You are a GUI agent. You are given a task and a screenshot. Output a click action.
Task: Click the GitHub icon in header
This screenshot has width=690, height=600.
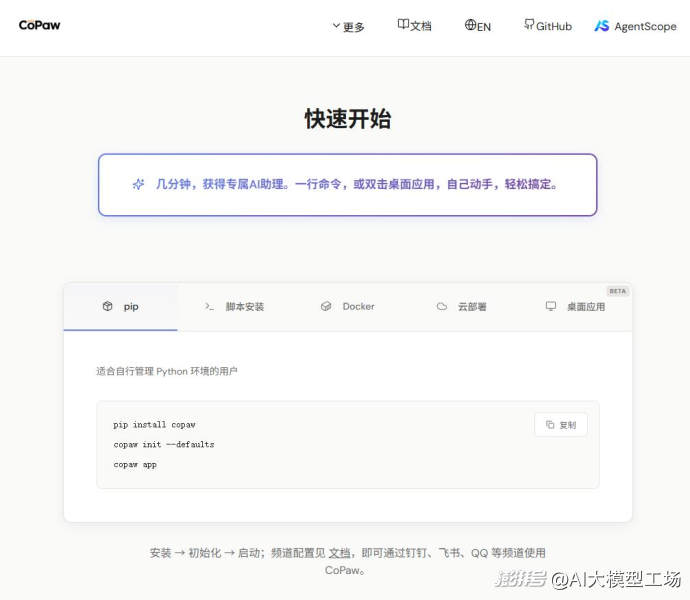(x=529, y=25)
